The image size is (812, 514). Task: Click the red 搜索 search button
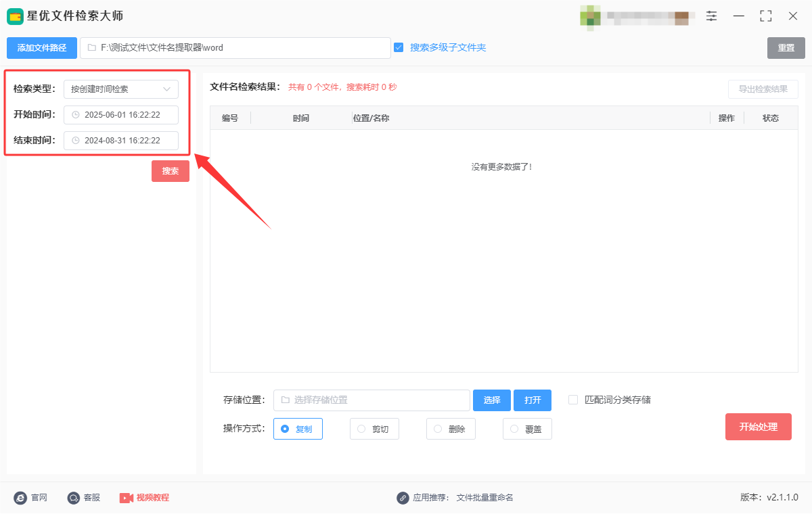(171, 171)
